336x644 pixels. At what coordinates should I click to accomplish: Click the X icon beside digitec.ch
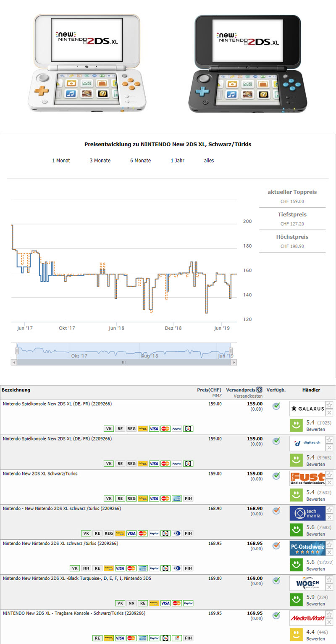coord(329,448)
